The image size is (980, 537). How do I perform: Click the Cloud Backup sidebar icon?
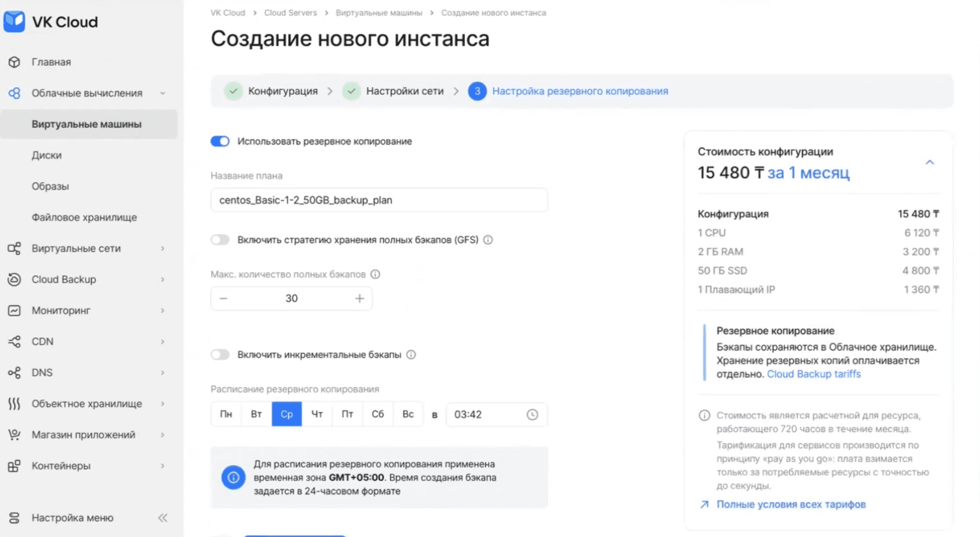[x=14, y=279]
